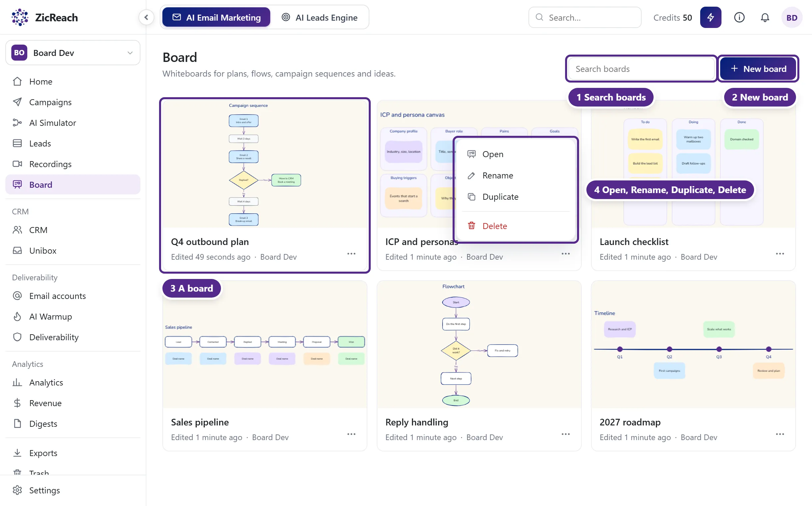812x506 pixels.
Task: Open more options for ICP and personas
Action: [565, 254]
